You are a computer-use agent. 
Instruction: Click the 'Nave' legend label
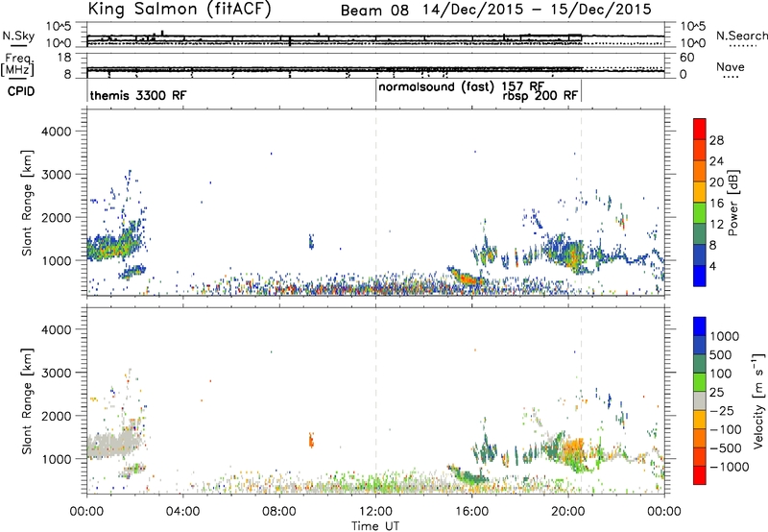coord(731,67)
